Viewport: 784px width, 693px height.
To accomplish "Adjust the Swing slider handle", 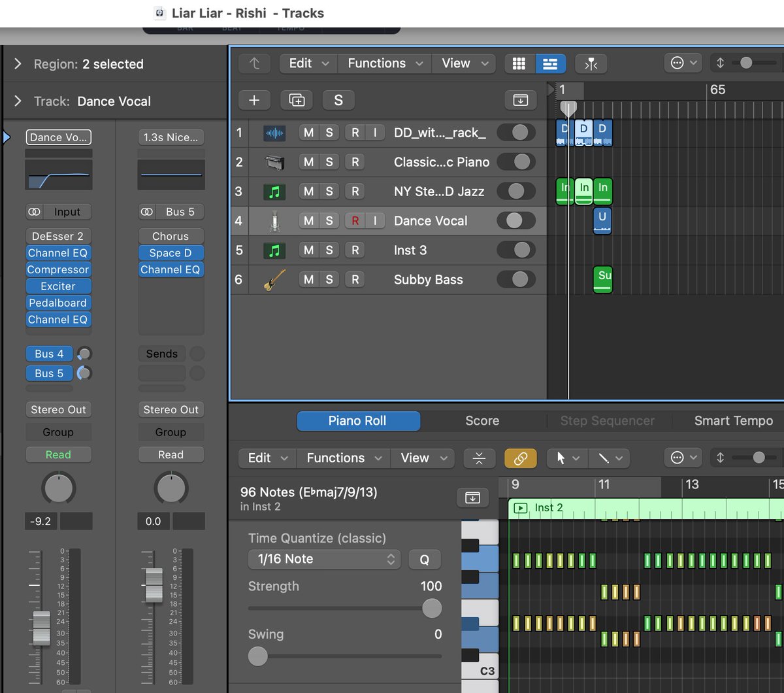I will 258,656.
